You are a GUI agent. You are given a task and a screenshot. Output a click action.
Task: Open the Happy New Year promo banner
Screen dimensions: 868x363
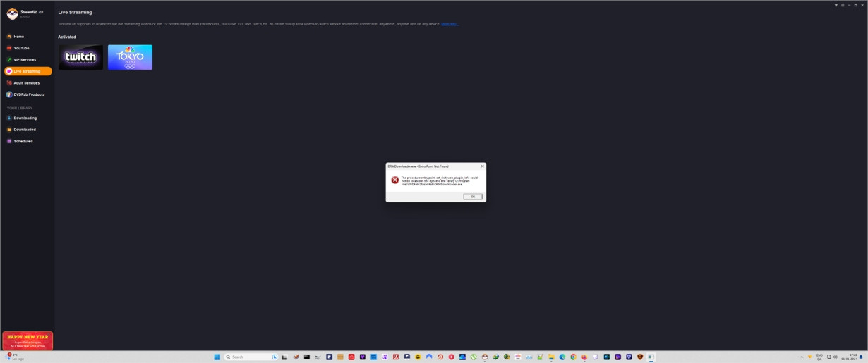(x=28, y=340)
